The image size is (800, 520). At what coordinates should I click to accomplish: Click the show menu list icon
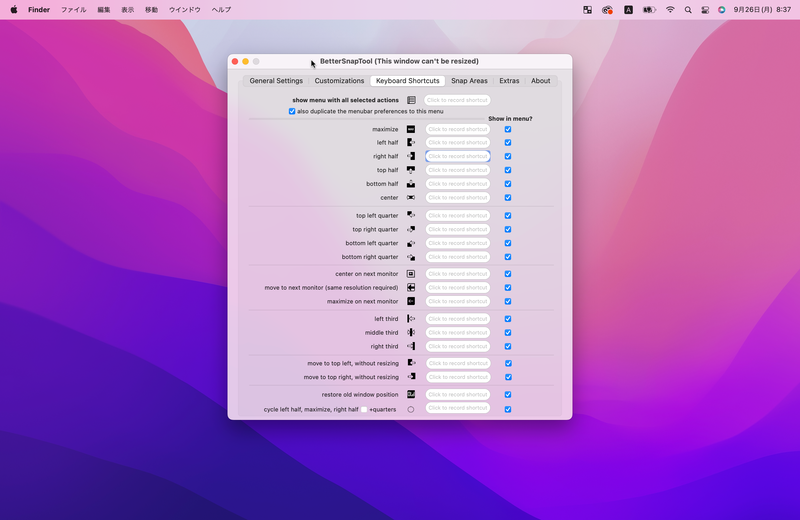click(411, 100)
